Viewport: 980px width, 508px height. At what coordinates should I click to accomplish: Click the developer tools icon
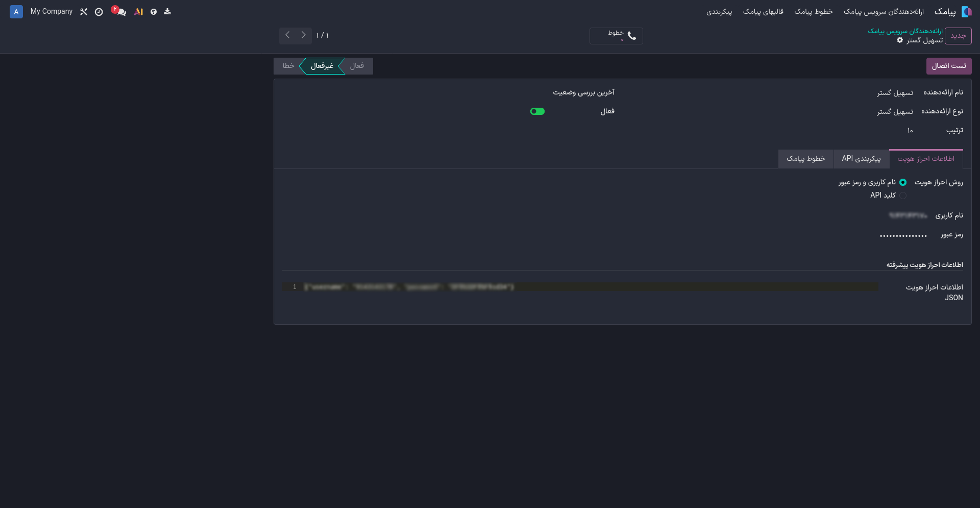(x=84, y=12)
